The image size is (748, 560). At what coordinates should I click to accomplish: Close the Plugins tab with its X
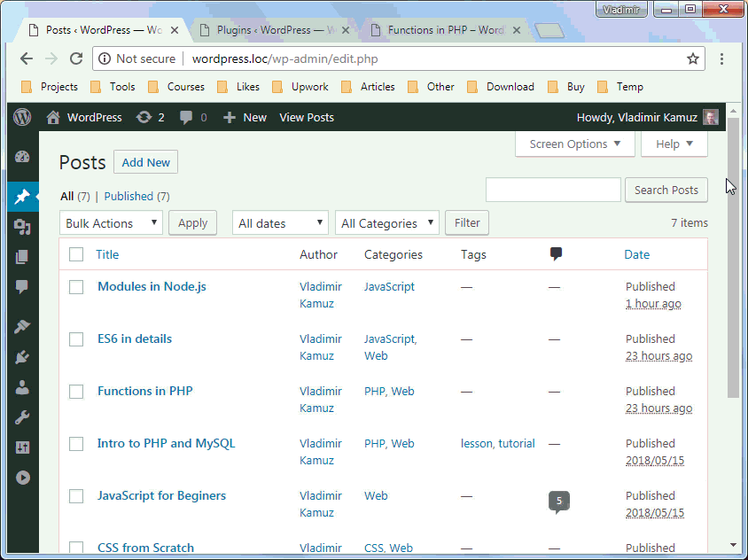coord(346,30)
